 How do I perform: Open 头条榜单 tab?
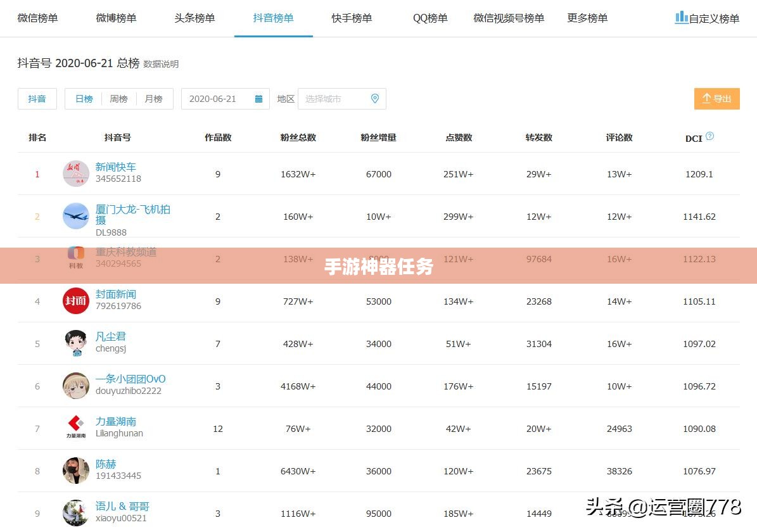click(194, 18)
